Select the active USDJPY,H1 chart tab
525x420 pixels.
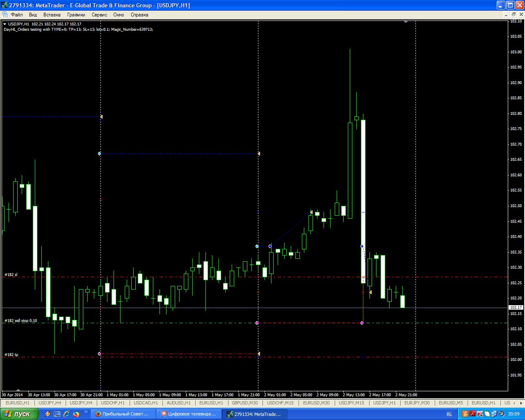(x=384, y=403)
